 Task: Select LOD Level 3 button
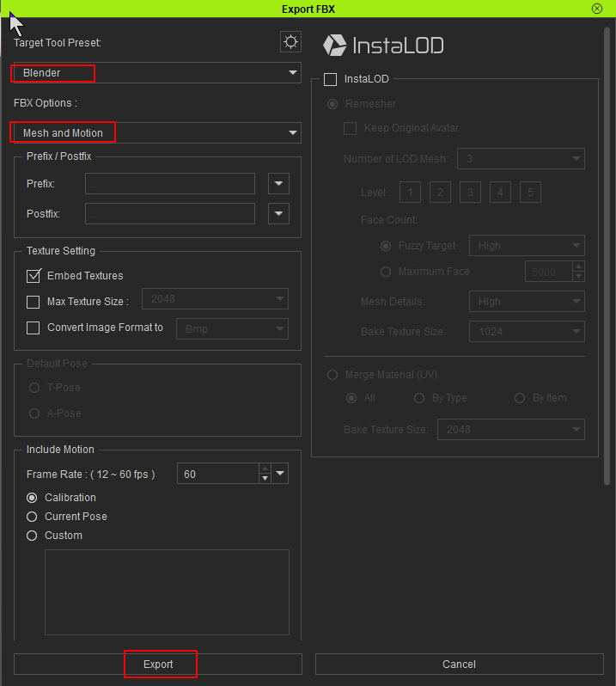pyautogui.click(x=471, y=192)
